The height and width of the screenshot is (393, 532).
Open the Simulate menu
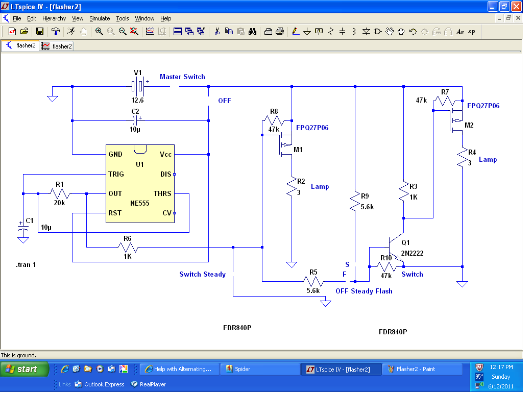(100, 18)
